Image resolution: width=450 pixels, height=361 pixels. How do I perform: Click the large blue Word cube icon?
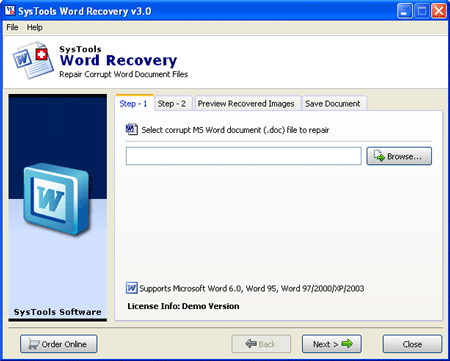(57, 199)
